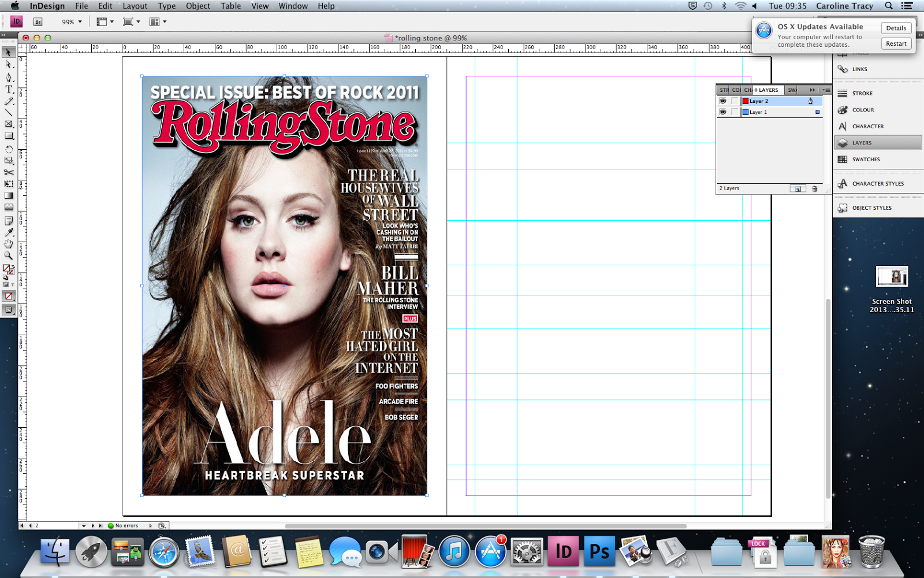Viewport: 924px width, 578px height.
Task: Select the Free Transform tool
Action: [9, 184]
